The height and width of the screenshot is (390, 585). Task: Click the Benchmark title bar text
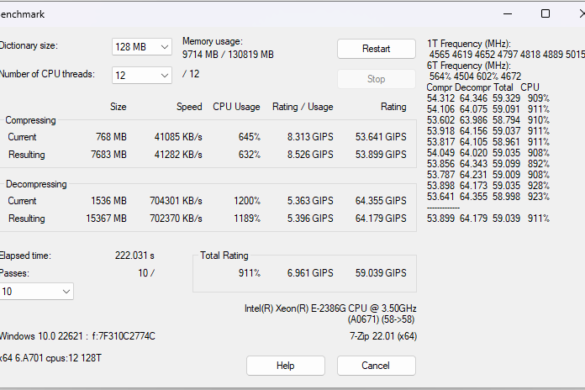[x=22, y=14]
